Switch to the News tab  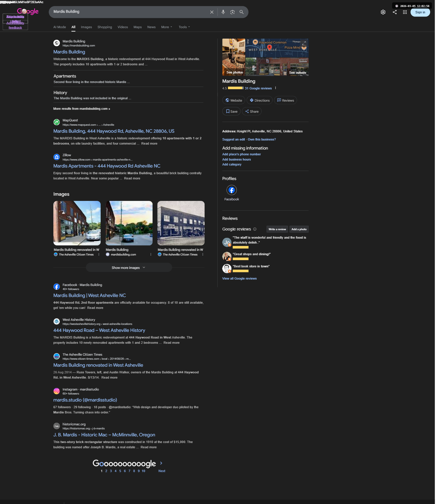click(x=151, y=27)
